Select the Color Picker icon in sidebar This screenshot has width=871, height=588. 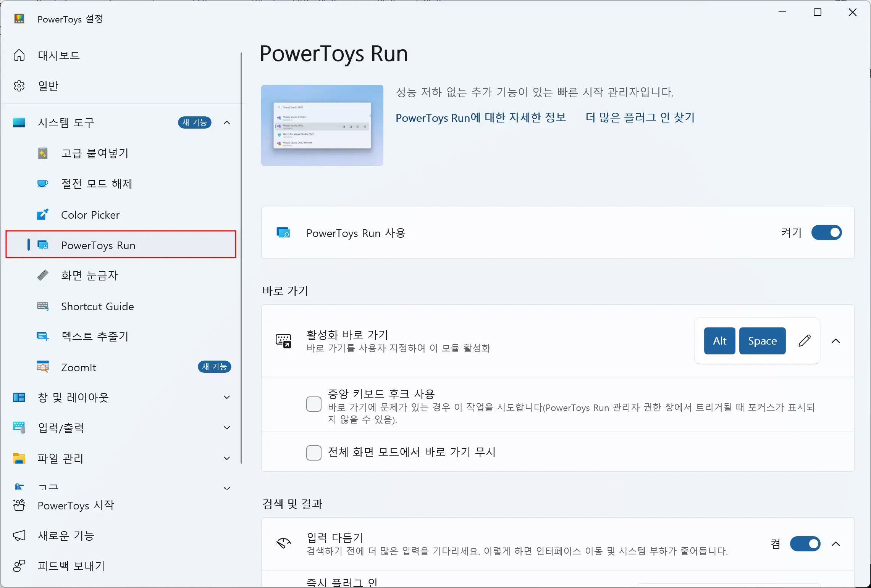point(42,214)
